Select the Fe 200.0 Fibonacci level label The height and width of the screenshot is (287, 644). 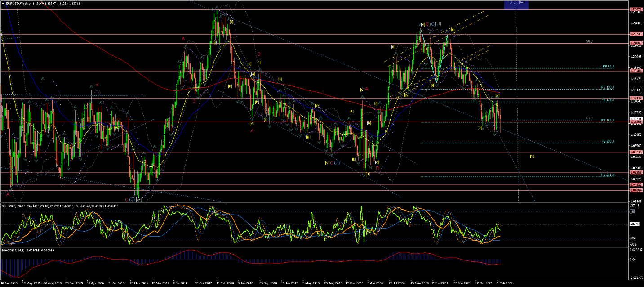pos(607,141)
